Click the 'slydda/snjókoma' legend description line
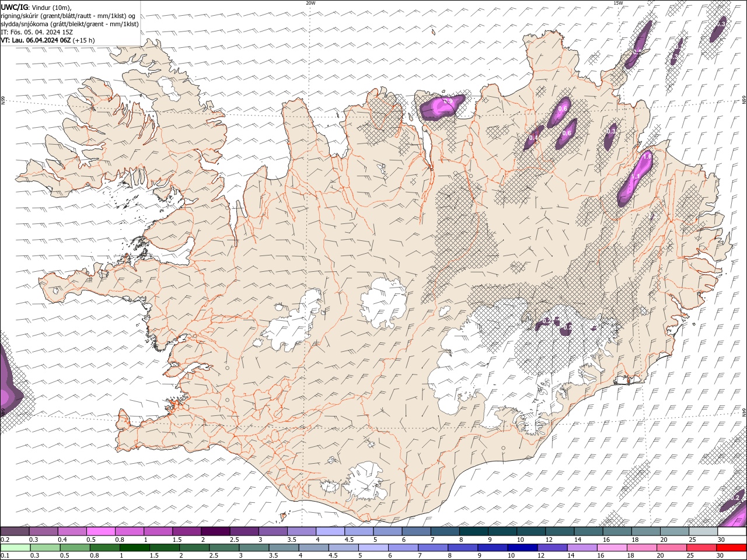The width and height of the screenshot is (747, 560). [69, 24]
